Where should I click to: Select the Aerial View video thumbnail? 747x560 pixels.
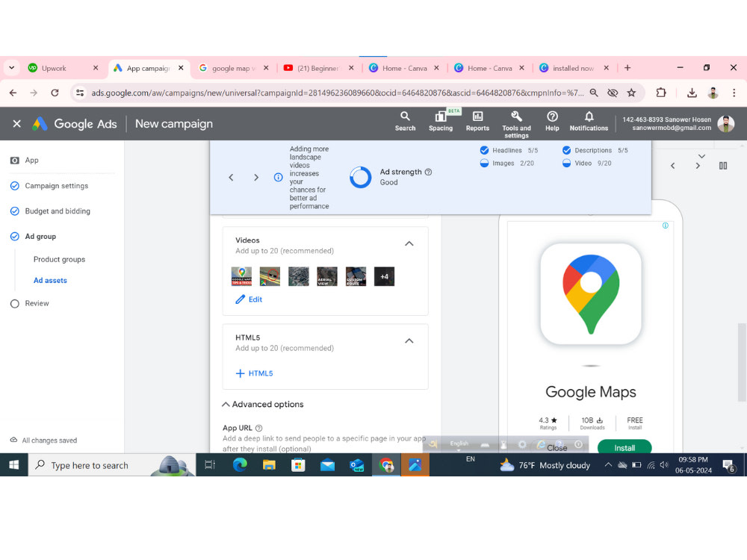(x=327, y=277)
